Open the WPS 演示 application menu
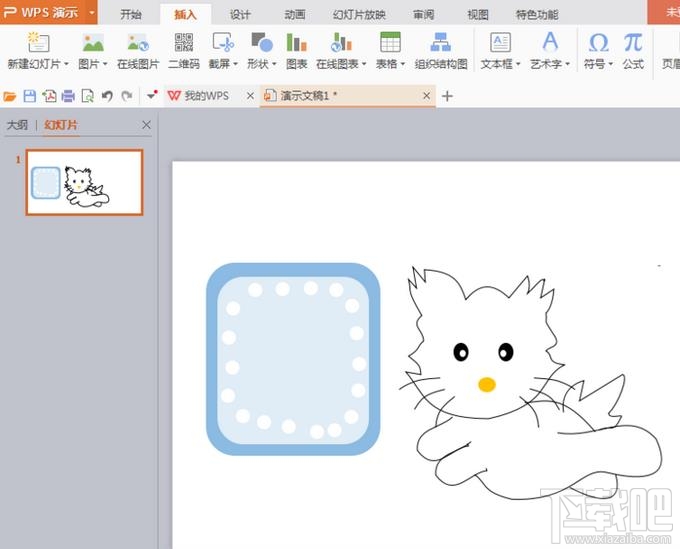Image resolution: width=680 pixels, height=549 pixels. (49, 12)
